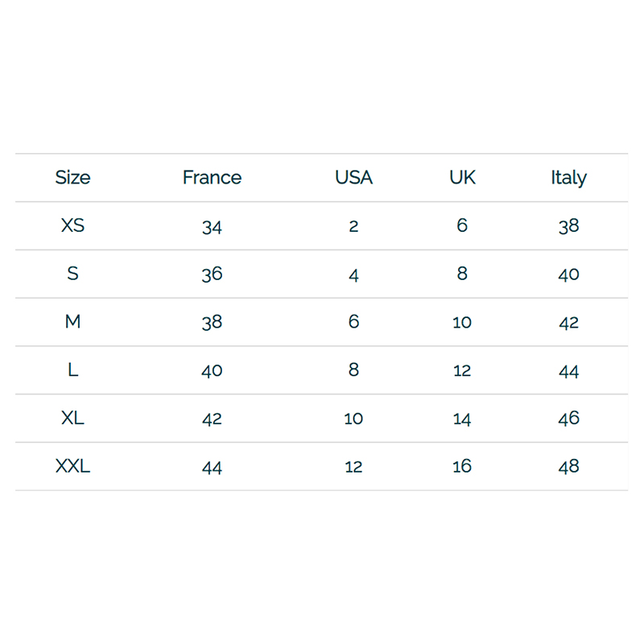644x644 pixels.
Task: Click the Italy column header
Action: coord(569,178)
